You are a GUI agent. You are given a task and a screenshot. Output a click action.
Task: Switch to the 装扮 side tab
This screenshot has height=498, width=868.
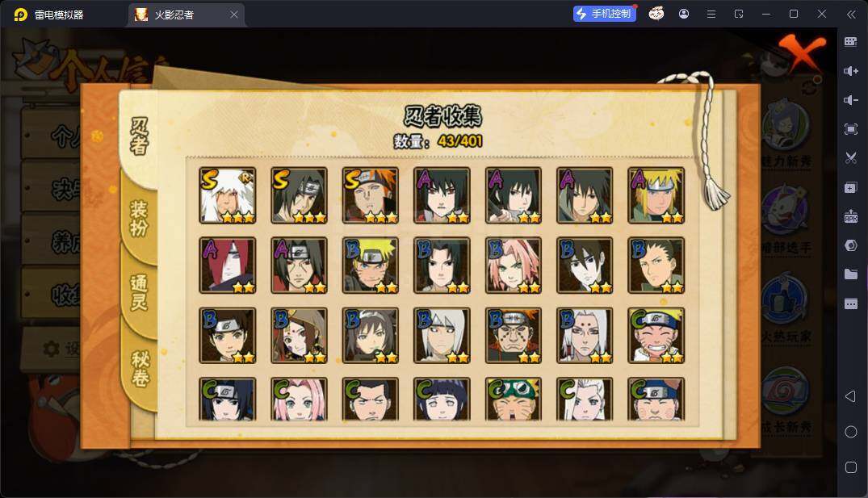click(139, 219)
